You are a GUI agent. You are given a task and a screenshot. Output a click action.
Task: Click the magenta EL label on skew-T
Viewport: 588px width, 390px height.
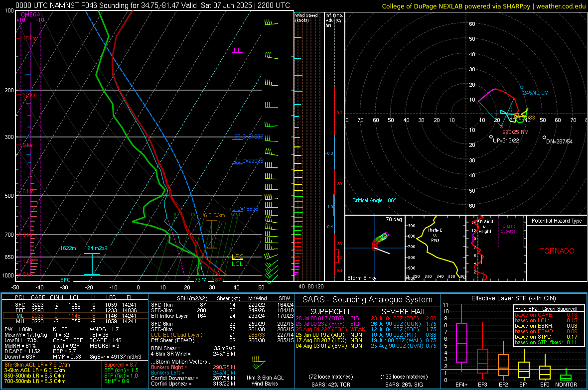point(237,50)
